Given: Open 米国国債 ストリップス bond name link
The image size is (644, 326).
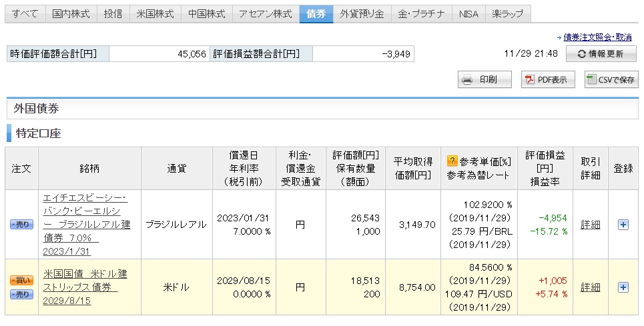Looking at the screenshot, I should [x=85, y=287].
